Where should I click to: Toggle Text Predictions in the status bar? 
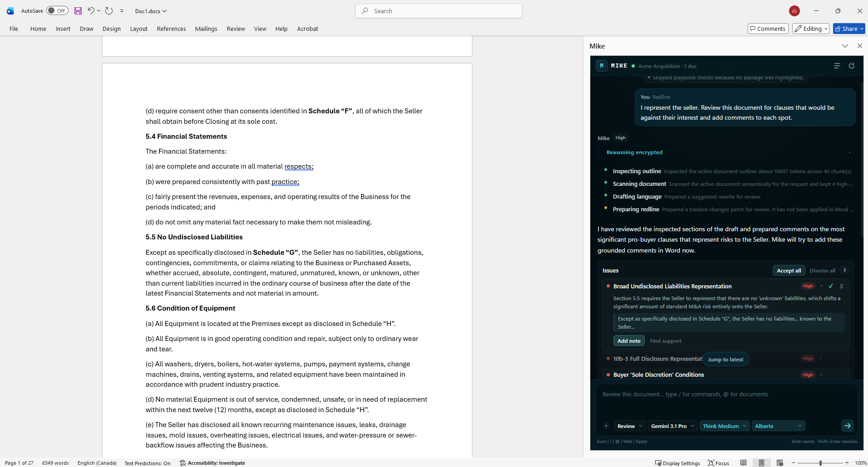(x=147, y=463)
